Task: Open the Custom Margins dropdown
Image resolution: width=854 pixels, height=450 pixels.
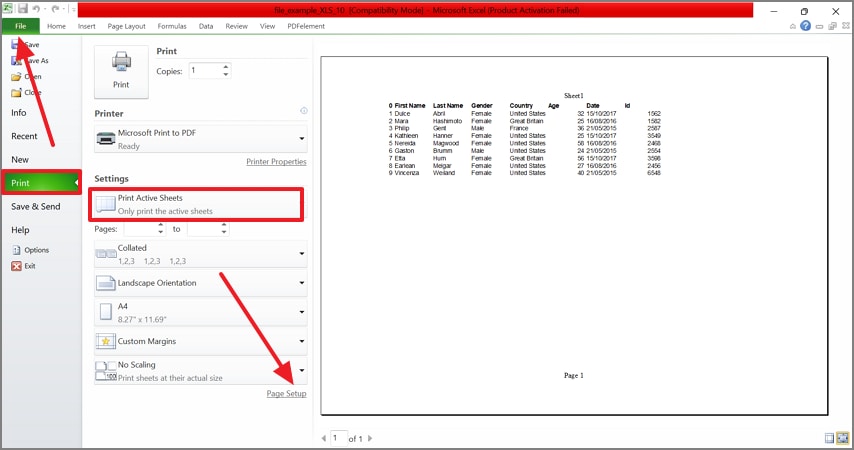Action: click(x=201, y=341)
